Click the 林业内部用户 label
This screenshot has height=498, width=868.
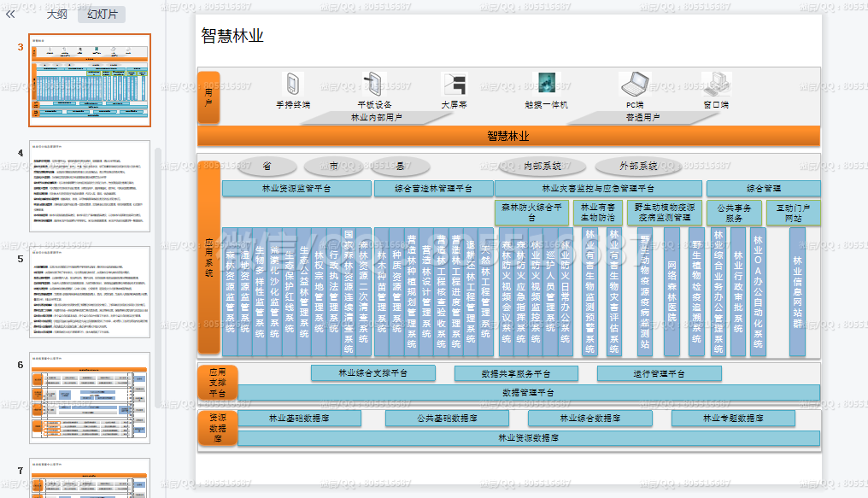point(377,117)
